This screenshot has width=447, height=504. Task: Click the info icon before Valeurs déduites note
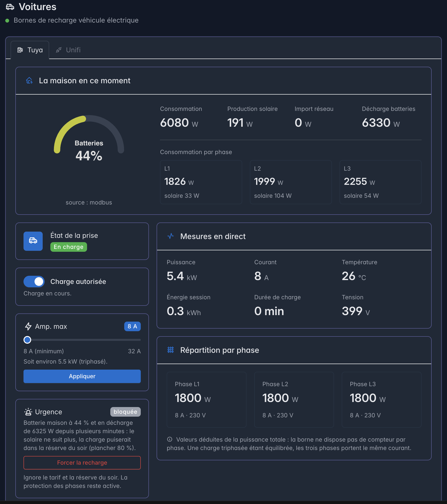tap(170, 439)
